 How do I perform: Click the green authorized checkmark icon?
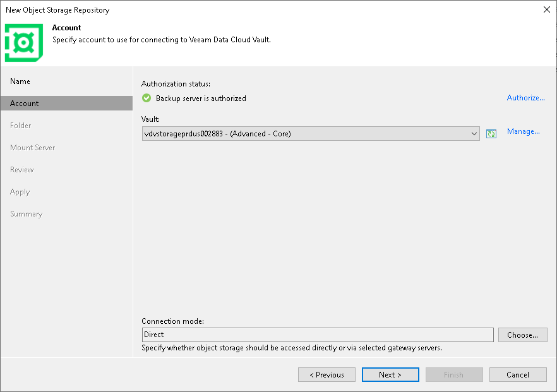point(147,98)
